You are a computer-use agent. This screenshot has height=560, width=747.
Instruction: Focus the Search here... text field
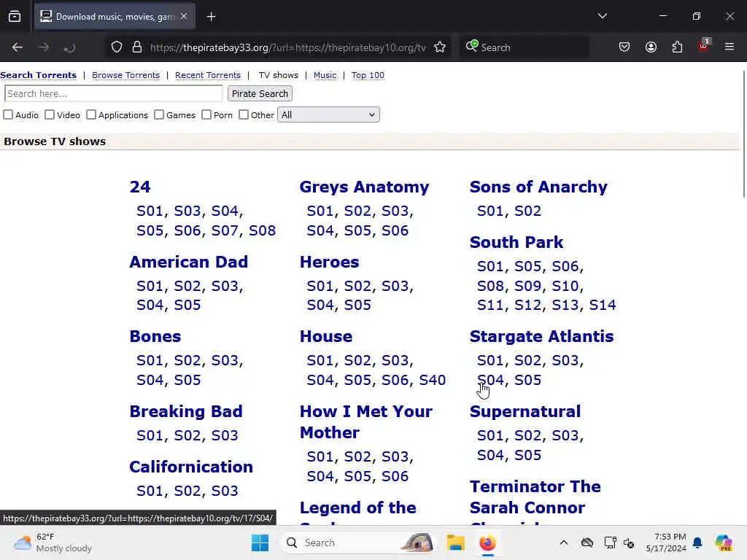[x=113, y=94]
